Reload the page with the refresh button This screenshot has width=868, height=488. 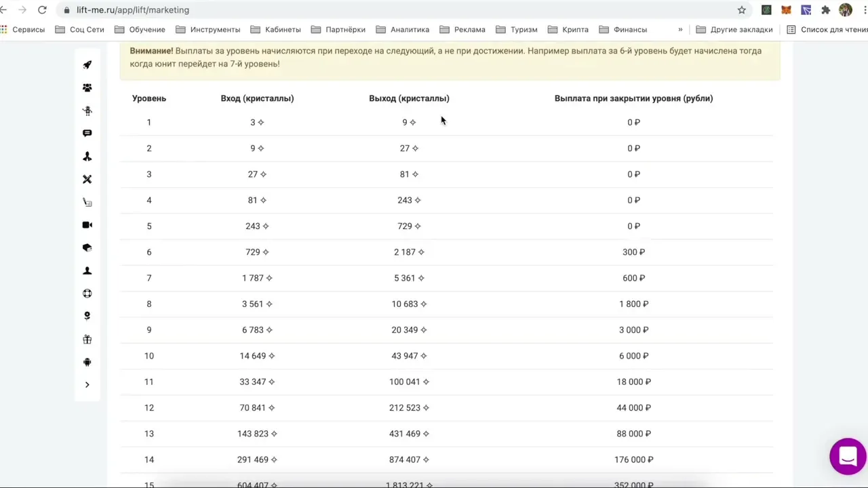pyautogui.click(x=42, y=10)
